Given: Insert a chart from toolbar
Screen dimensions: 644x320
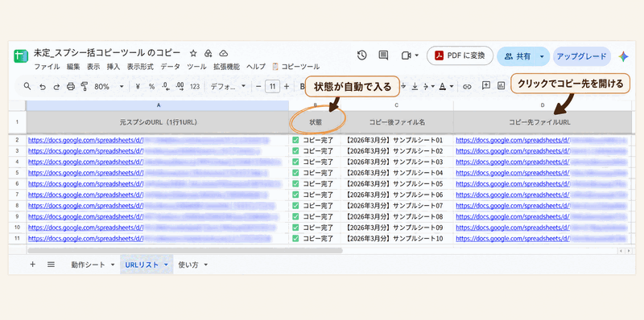Looking at the screenshot, I should pos(501,85).
